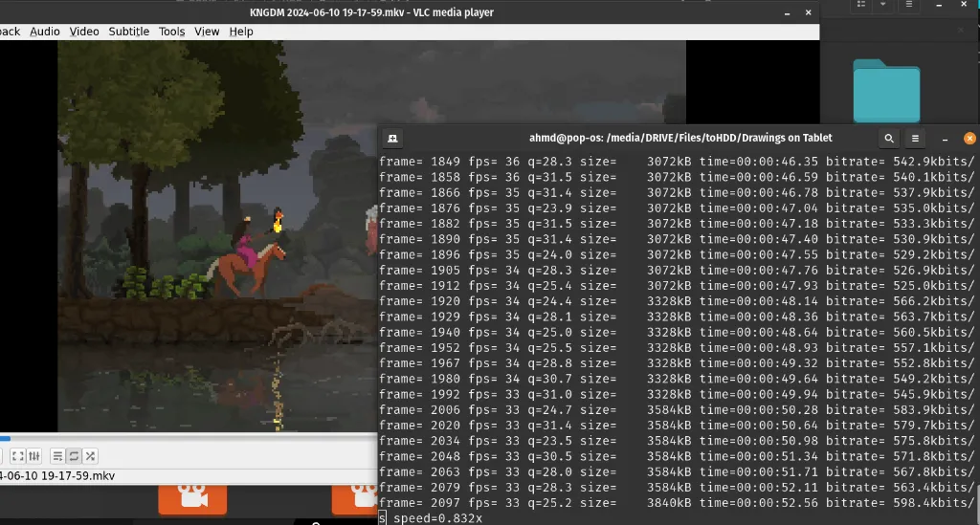Viewport: 980px width, 525px height.
Task: Click the terminal title path text
Action: (680, 138)
